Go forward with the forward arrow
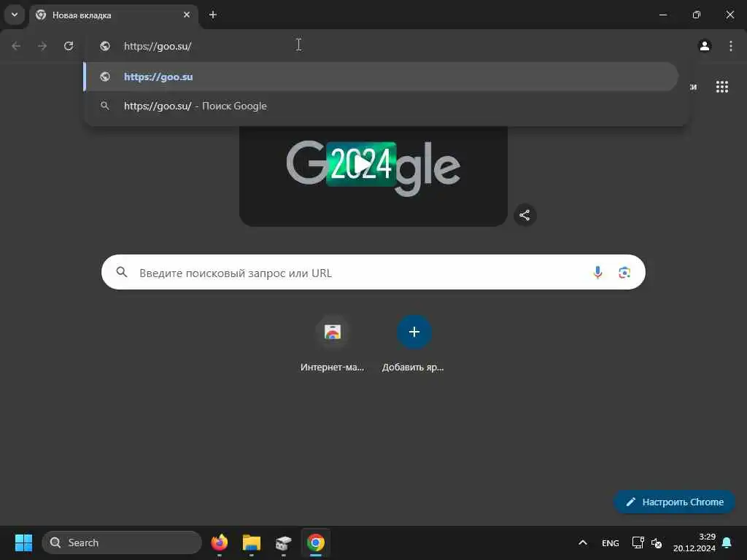The image size is (747, 560). pyautogui.click(x=42, y=46)
